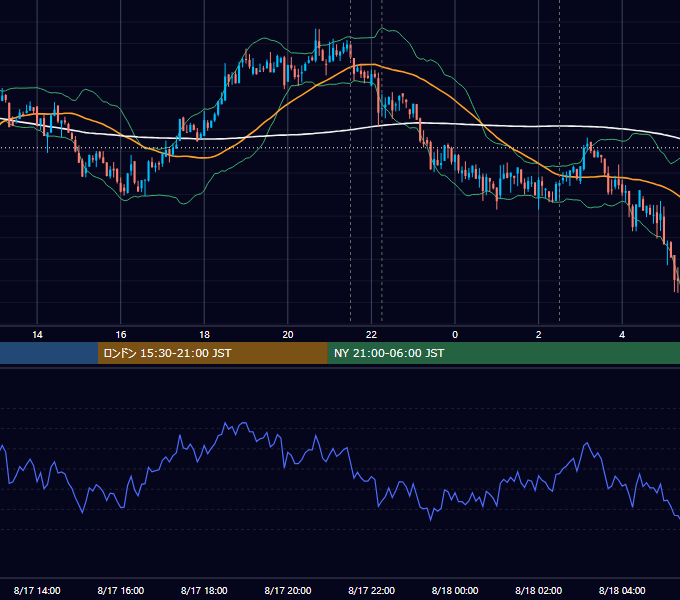This screenshot has width=680, height=600.
Task: Click the 0 hour label on price chart axis
Action: coord(455,335)
